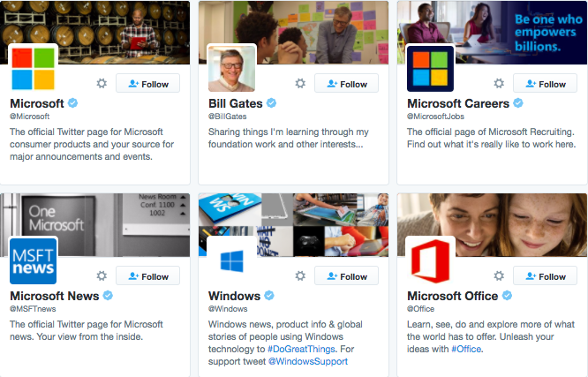Screen dimensions: 588x377
Task: Click the red Office logo avatar
Action: pyautogui.click(x=430, y=261)
